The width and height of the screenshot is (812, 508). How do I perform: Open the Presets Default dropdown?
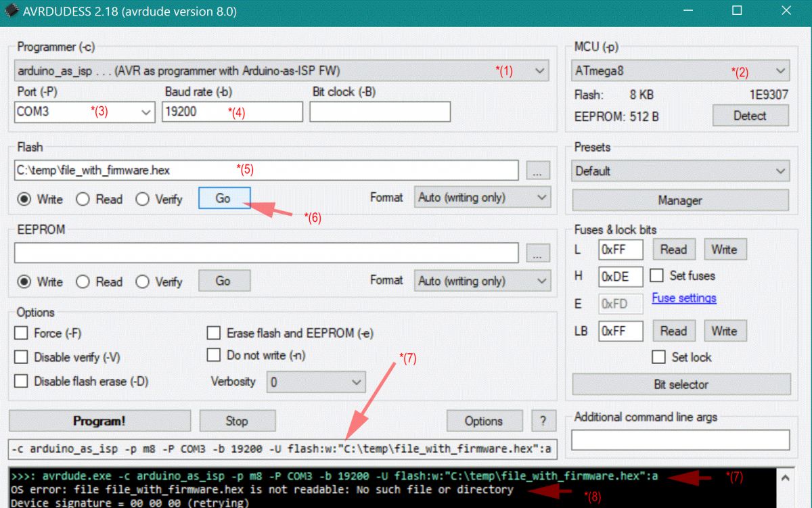(680, 171)
